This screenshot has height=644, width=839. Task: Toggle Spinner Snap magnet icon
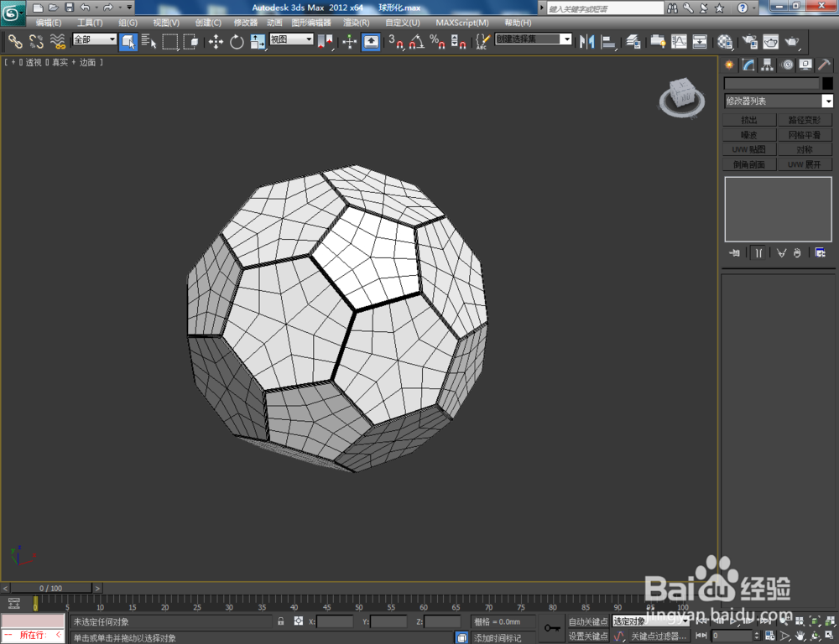[459, 41]
